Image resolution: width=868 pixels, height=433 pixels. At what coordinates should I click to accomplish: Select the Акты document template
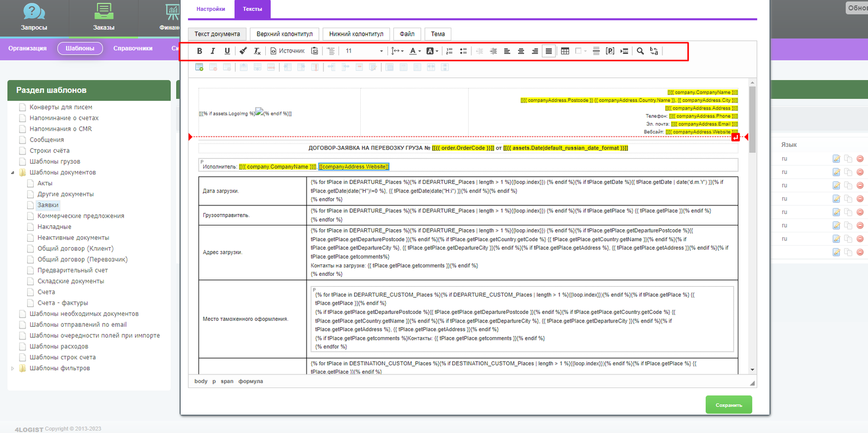45,183
